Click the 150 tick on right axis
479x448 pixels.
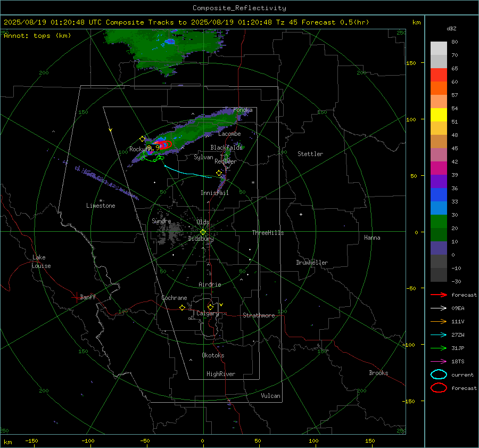pos(411,63)
